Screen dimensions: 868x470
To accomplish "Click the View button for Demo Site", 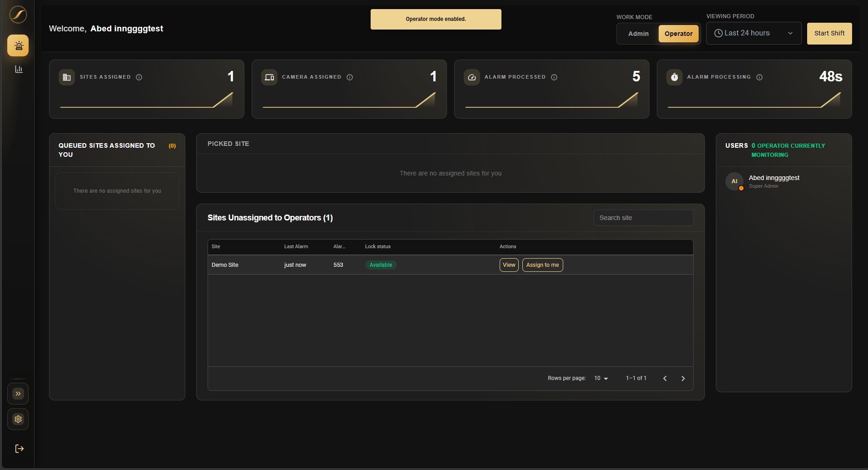I will tap(509, 265).
